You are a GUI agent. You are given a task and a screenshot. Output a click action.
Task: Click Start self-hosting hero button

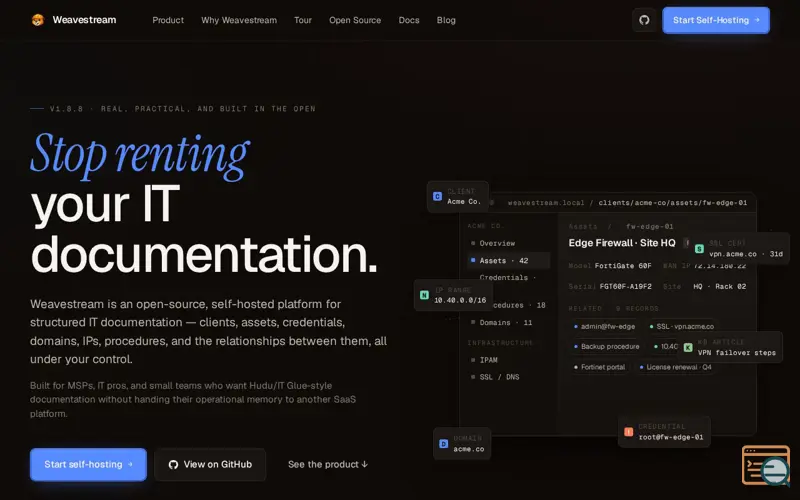(88, 464)
